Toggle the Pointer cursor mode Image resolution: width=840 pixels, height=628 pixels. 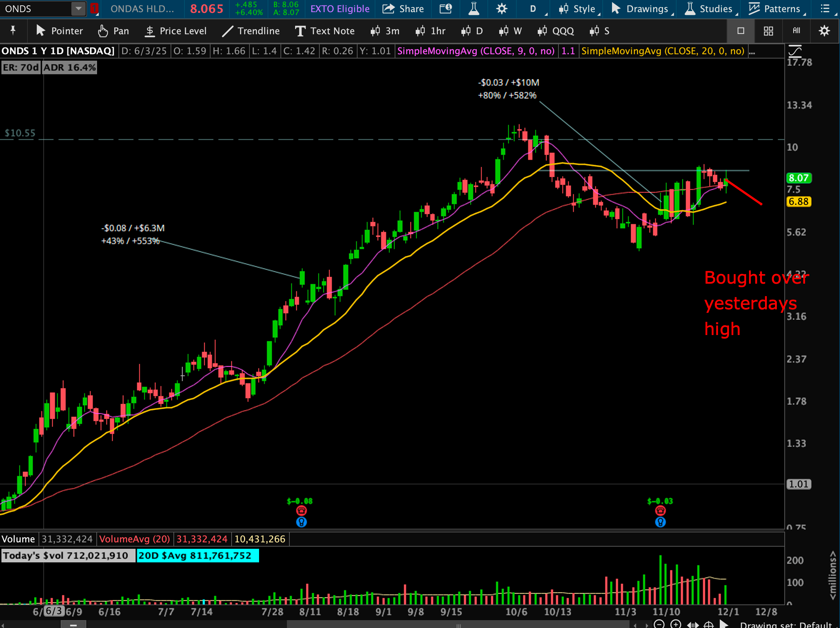click(59, 31)
